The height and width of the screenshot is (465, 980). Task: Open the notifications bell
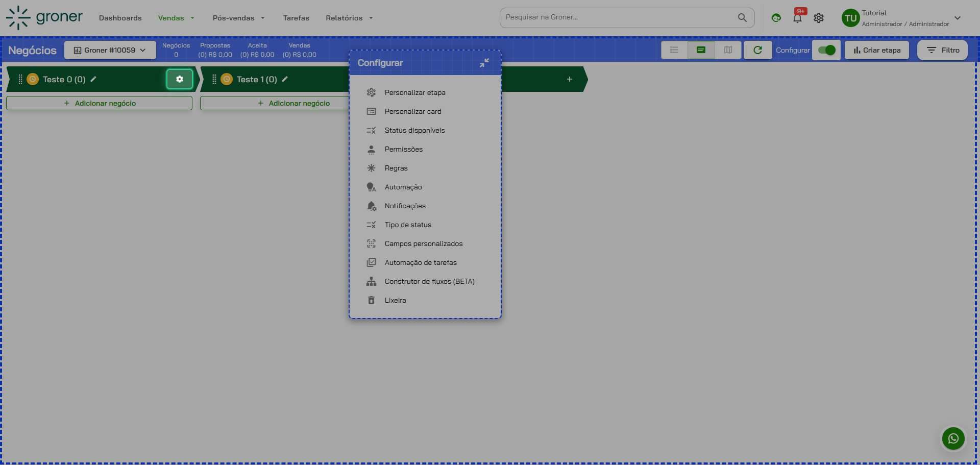(x=797, y=18)
